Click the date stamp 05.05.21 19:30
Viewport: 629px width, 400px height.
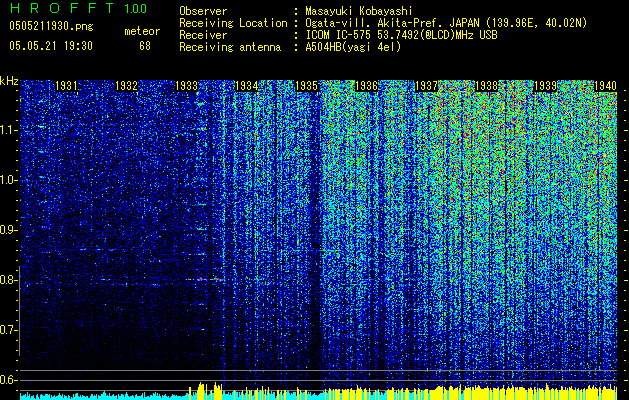[51, 46]
